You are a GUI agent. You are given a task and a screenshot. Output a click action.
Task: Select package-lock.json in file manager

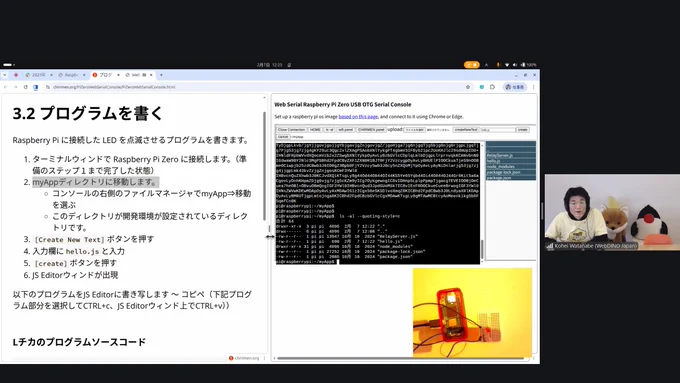[x=511, y=172]
